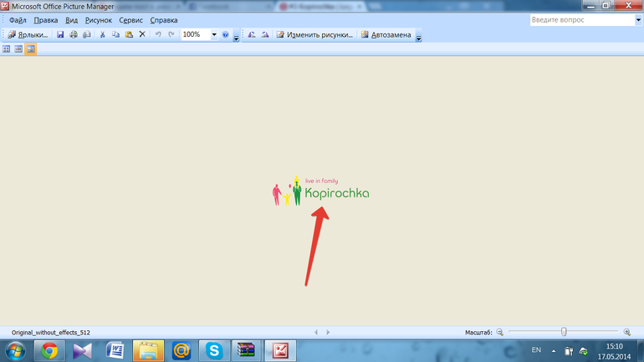Click zoom out magnifier in status bar
The height and width of the screenshot is (362, 644).
(499, 332)
